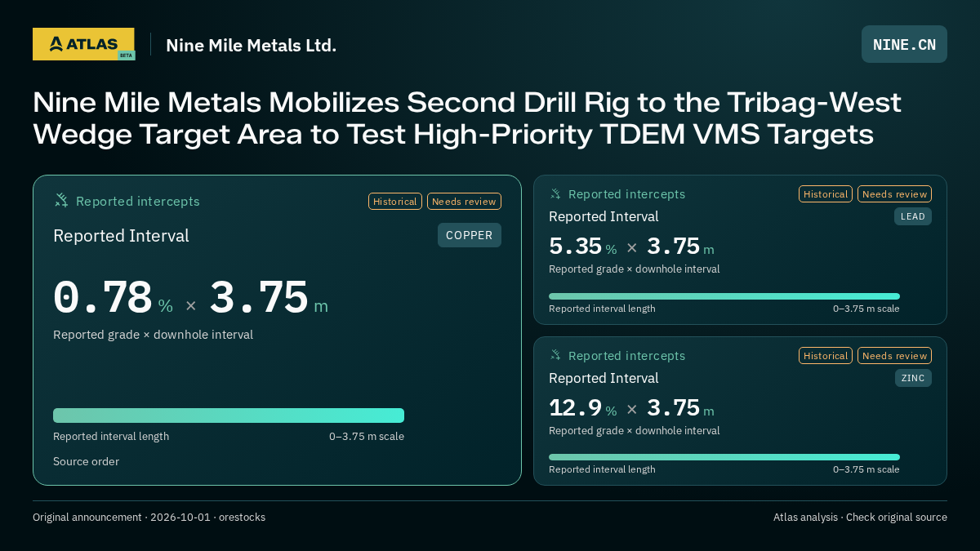Click Reported Interval heading in zinc card
980x551 pixels.
pyautogui.click(x=604, y=378)
